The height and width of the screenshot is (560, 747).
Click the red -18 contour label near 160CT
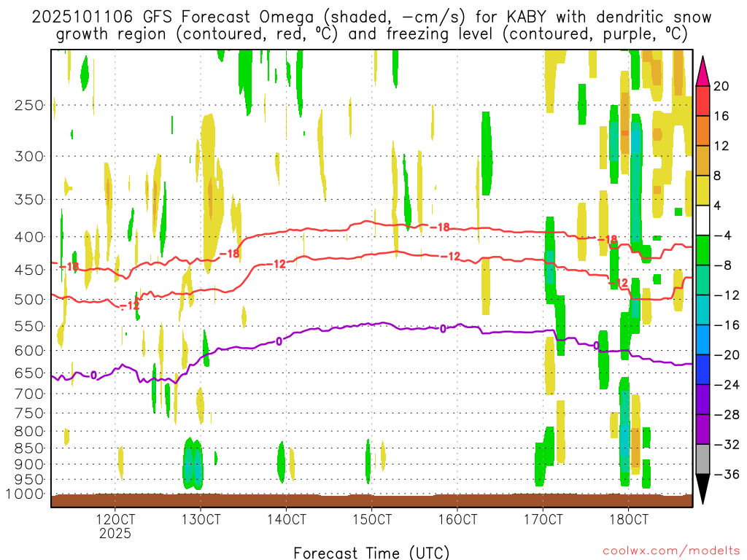[440, 227]
